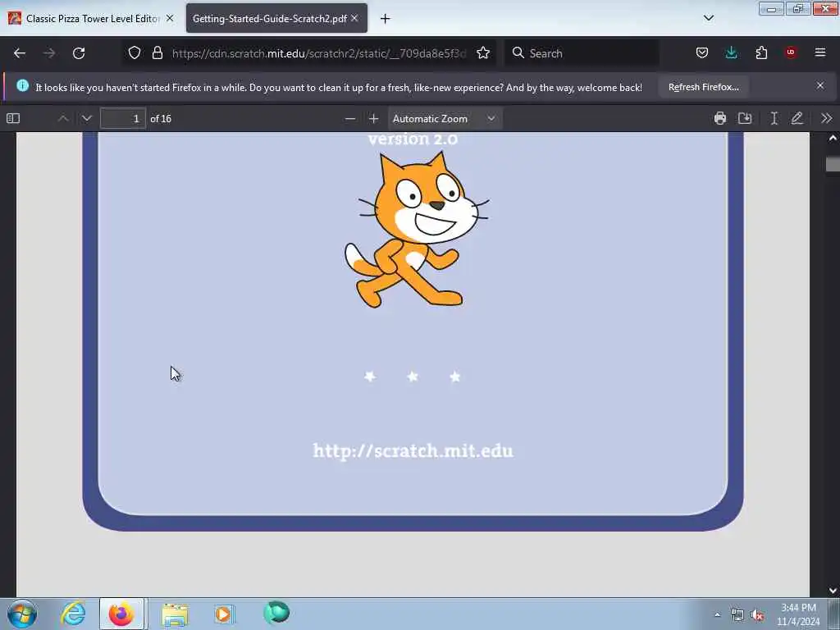
Task: Click the Scratch cat image
Action: pos(416,230)
